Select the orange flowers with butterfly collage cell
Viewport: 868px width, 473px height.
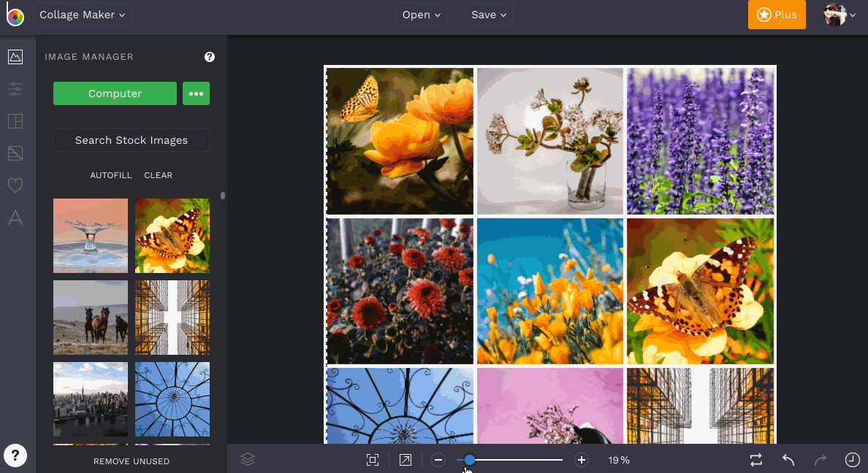400,141
